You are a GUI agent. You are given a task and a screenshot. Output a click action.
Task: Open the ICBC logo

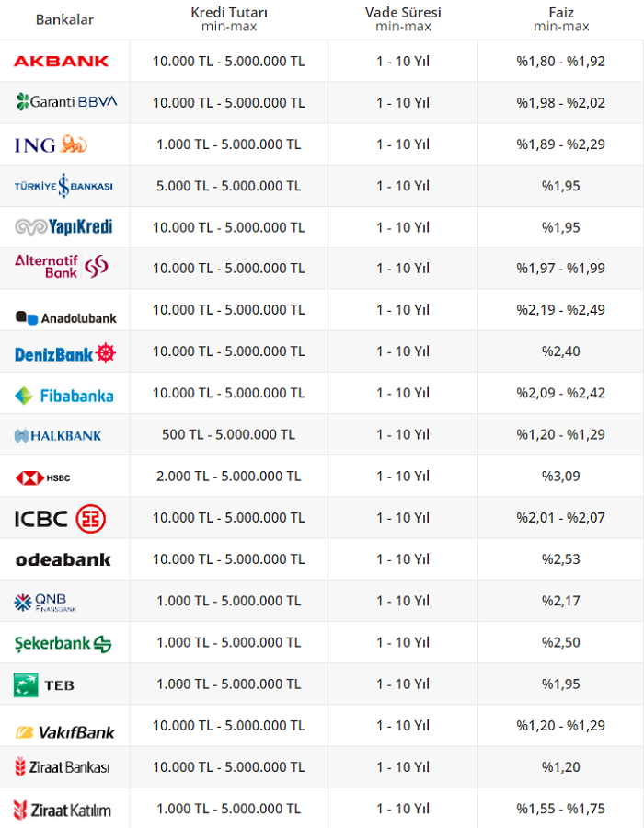pos(61,519)
